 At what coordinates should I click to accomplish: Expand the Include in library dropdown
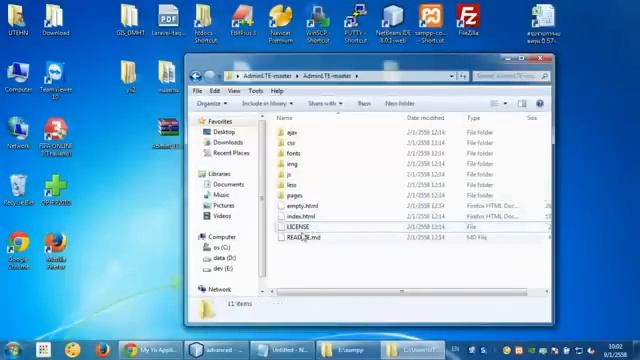tap(267, 104)
